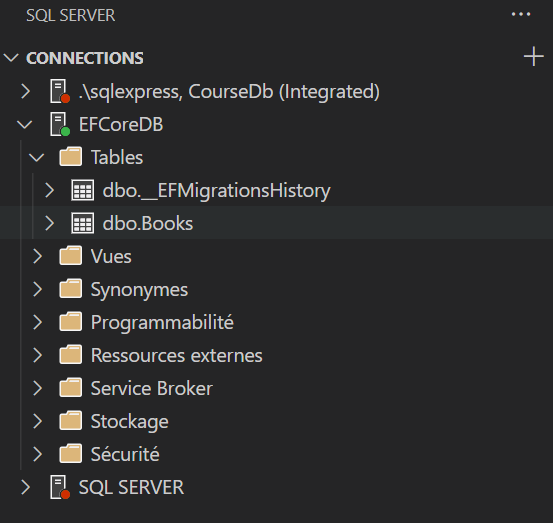
Task: Select the Vues folder label
Action: click(111, 256)
